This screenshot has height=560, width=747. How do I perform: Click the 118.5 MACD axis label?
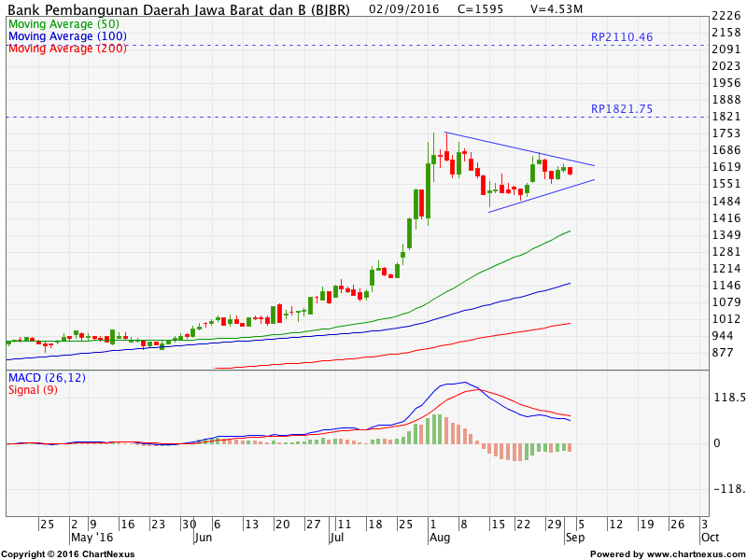729,398
